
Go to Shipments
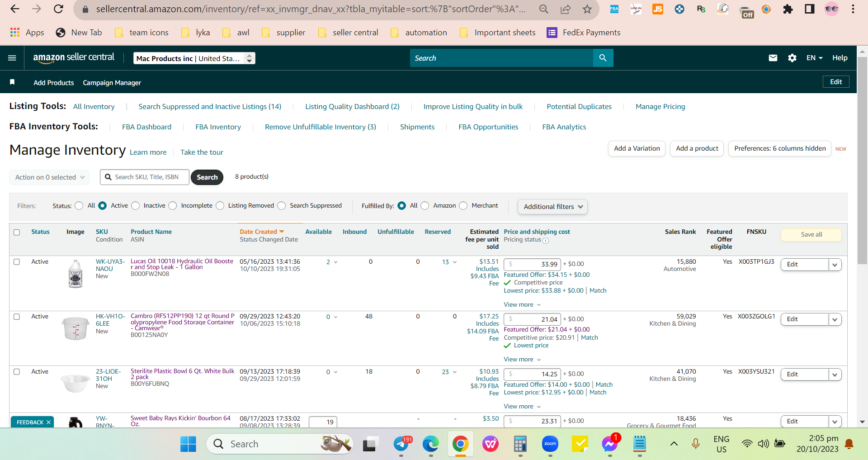[417, 127]
